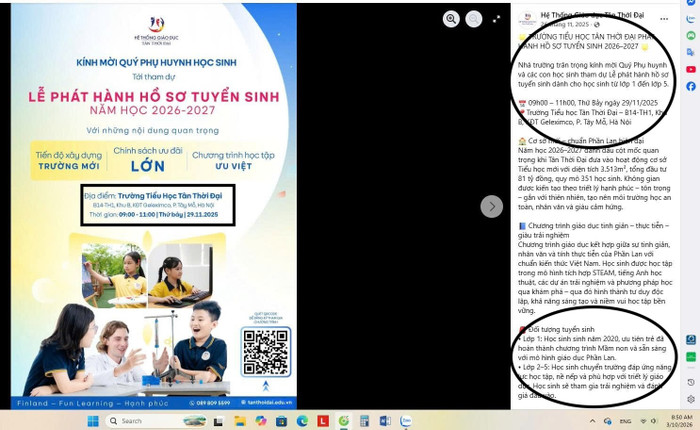Open Microsoft Edge from the taskbar

[x=302, y=421]
